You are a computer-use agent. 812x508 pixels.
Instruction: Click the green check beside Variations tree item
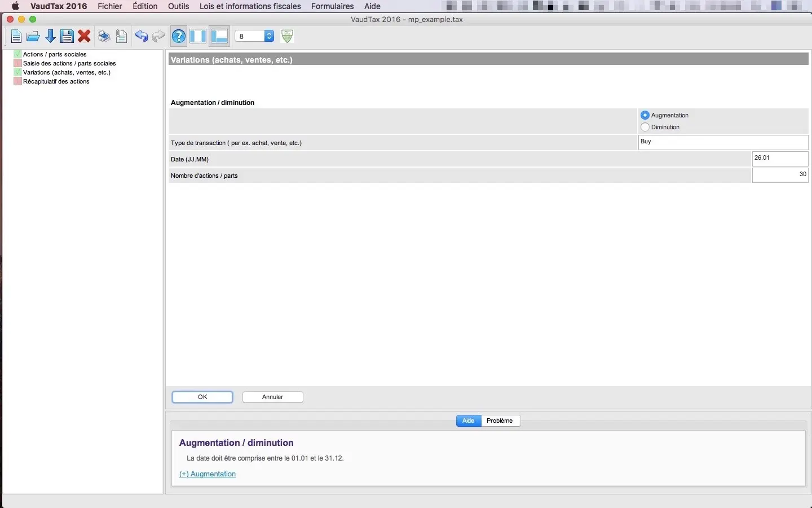(x=17, y=72)
